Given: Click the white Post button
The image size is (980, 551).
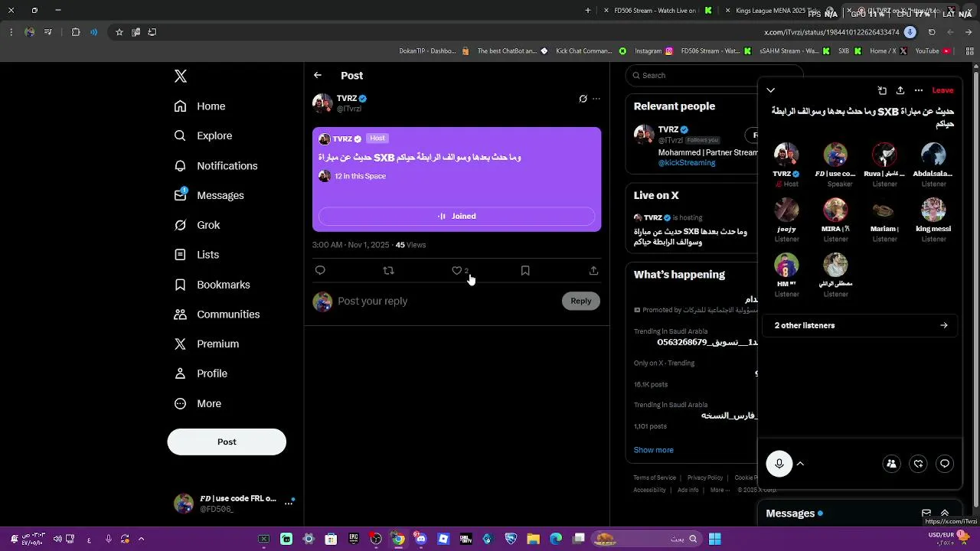Looking at the screenshot, I should point(227,442).
